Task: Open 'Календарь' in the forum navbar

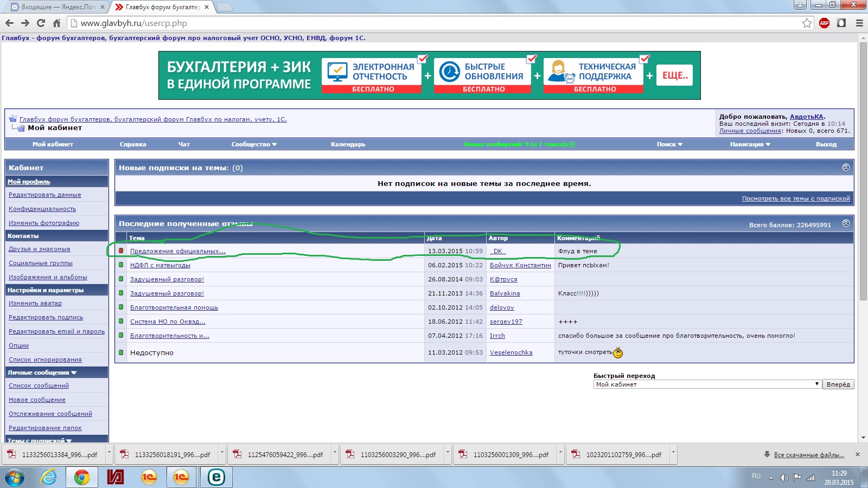Action: [348, 144]
